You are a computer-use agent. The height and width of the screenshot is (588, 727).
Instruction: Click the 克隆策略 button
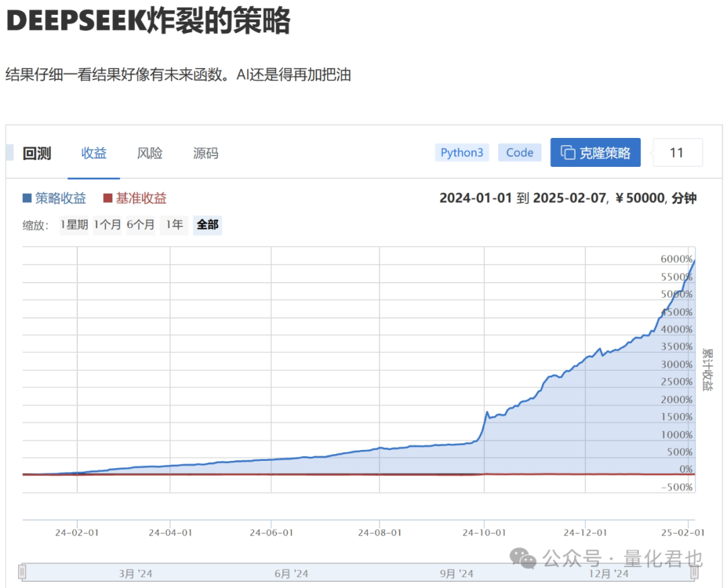click(x=595, y=153)
